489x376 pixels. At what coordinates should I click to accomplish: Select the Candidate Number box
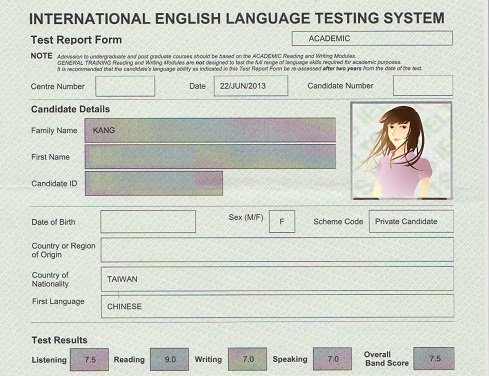(x=423, y=86)
